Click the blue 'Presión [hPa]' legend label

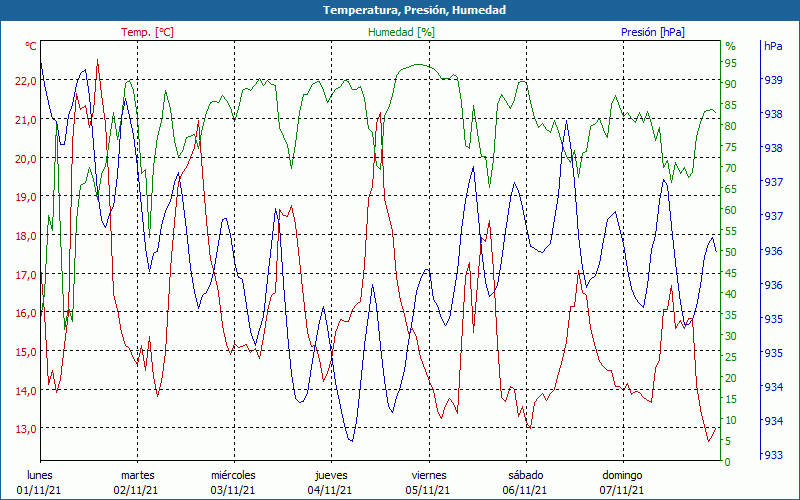point(653,32)
